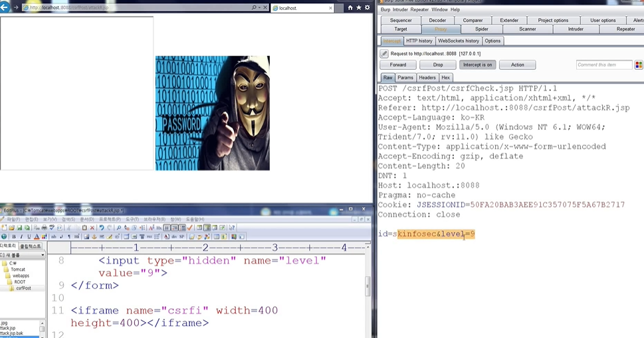The image size is (644, 338).
Task: Open drive selector dropdown in EditPlus
Action: pyautogui.click(x=43, y=255)
